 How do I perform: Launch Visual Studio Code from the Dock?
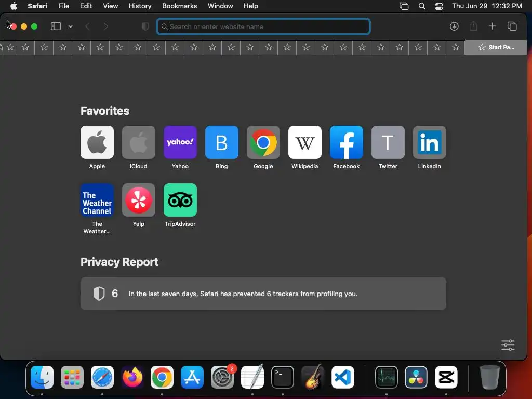click(x=343, y=377)
